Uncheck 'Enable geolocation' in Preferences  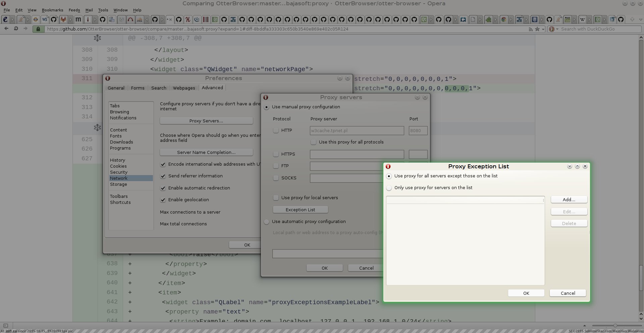click(163, 200)
